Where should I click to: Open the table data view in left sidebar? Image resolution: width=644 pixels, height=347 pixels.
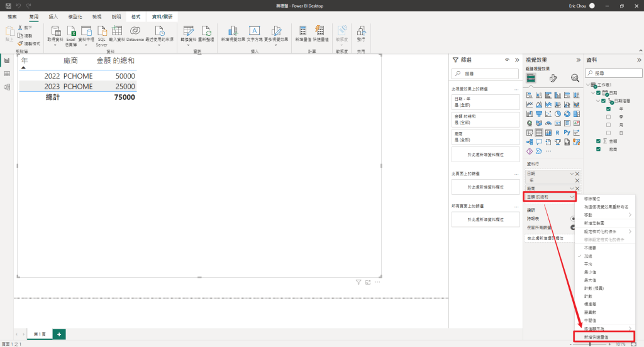(x=7, y=74)
